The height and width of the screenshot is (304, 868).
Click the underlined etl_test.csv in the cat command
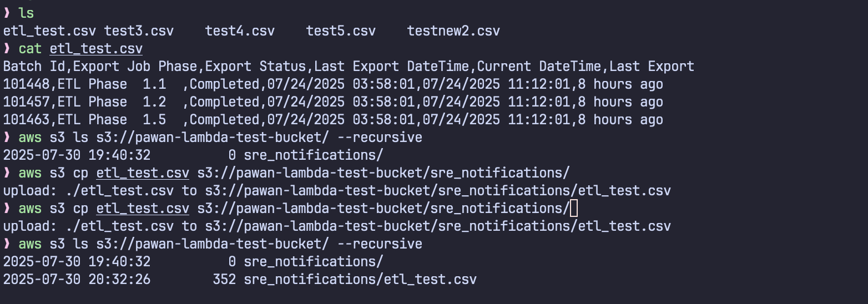point(96,49)
